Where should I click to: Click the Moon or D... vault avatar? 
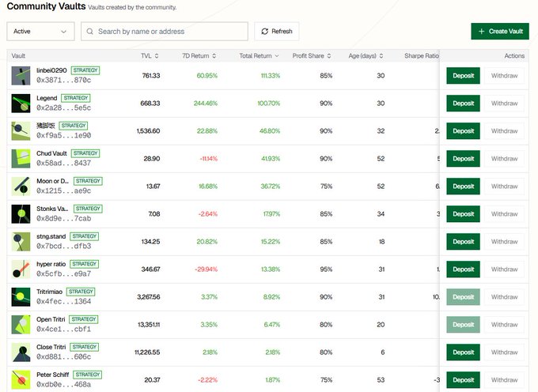pyautogui.click(x=21, y=187)
